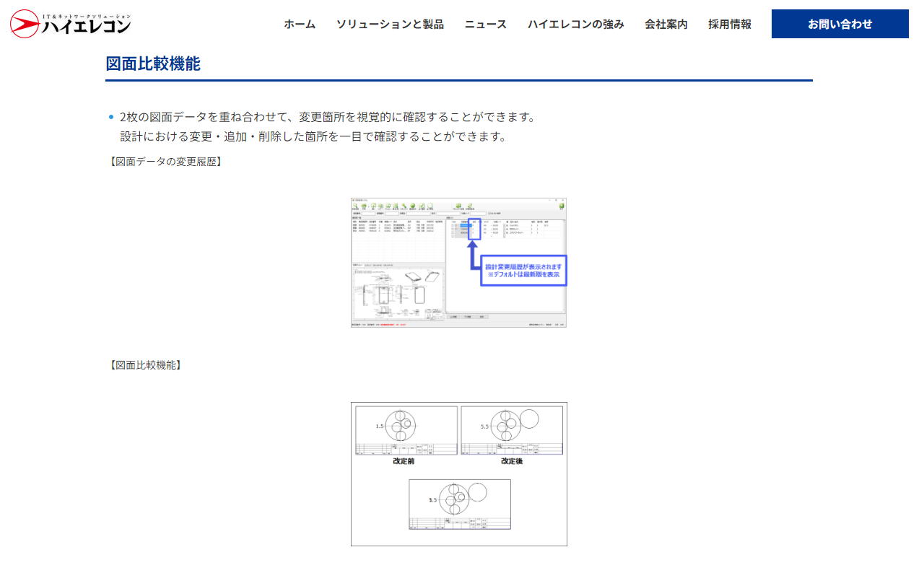Open the 会社案内 menu item

point(666,24)
